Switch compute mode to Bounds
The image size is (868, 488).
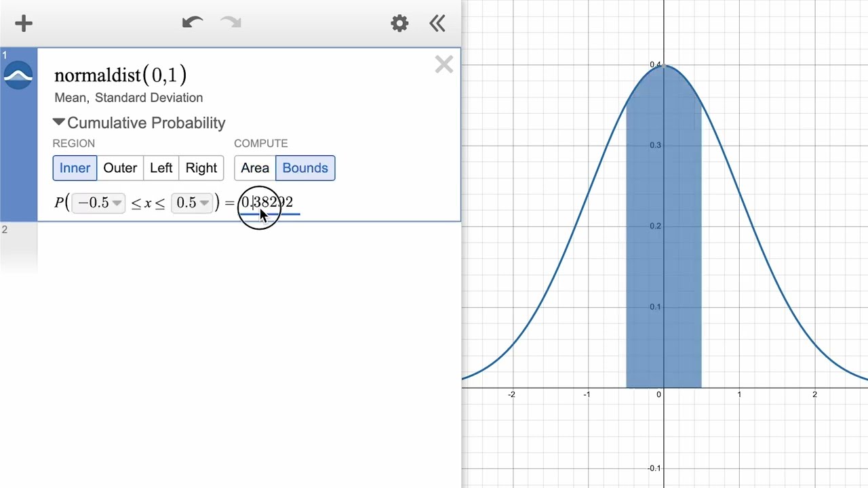305,168
